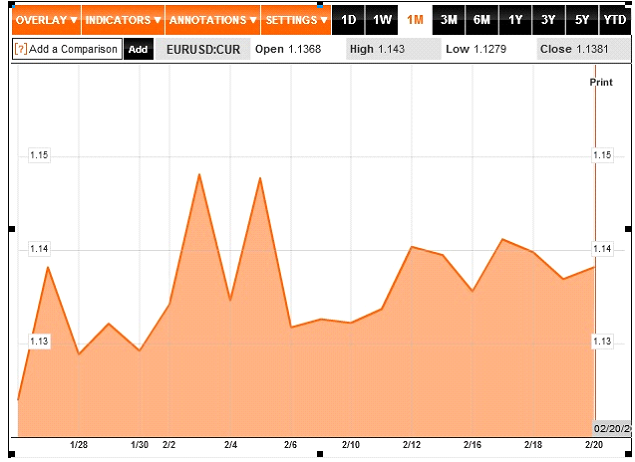Select the YTD range tab
Screen dimensions: 635x462
coord(615,19)
